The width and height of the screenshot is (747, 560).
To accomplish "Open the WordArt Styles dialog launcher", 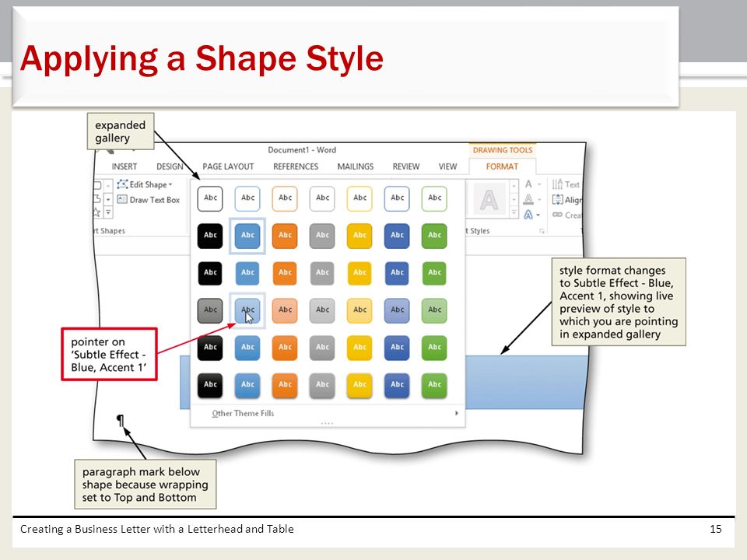I will click(x=542, y=231).
